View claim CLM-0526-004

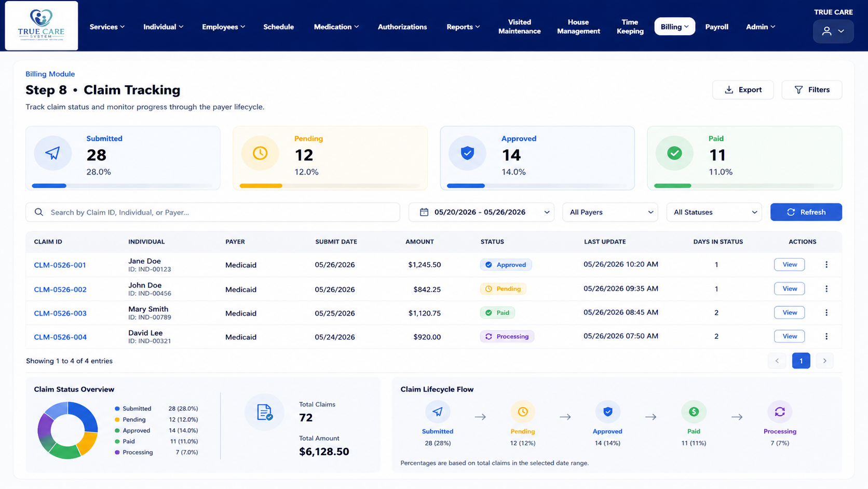click(x=789, y=336)
